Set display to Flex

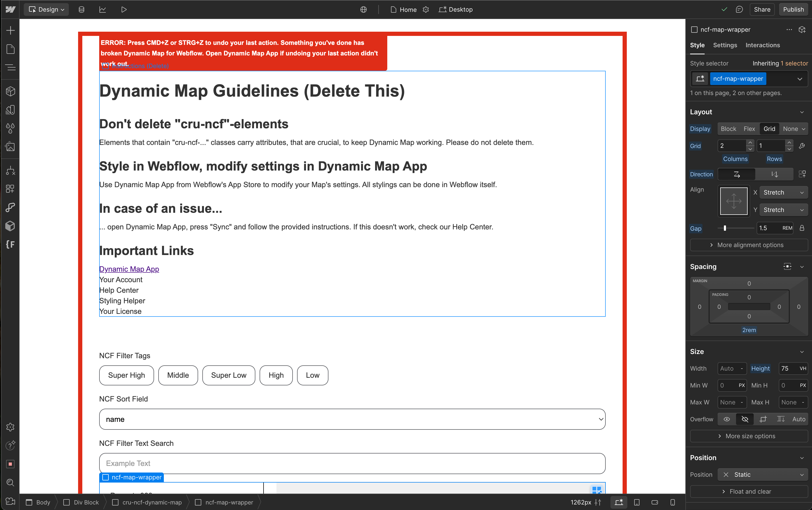tap(749, 129)
